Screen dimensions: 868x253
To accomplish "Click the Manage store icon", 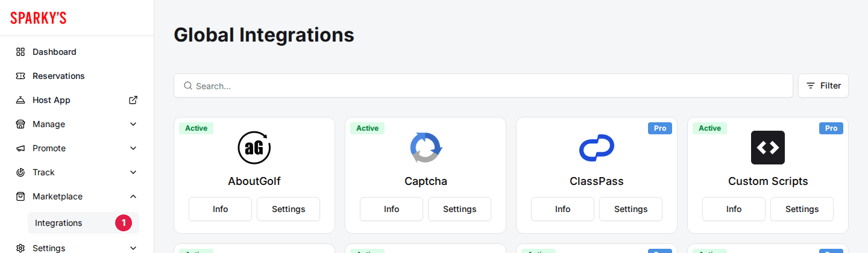I will pyautogui.click(x=20, y=124).
